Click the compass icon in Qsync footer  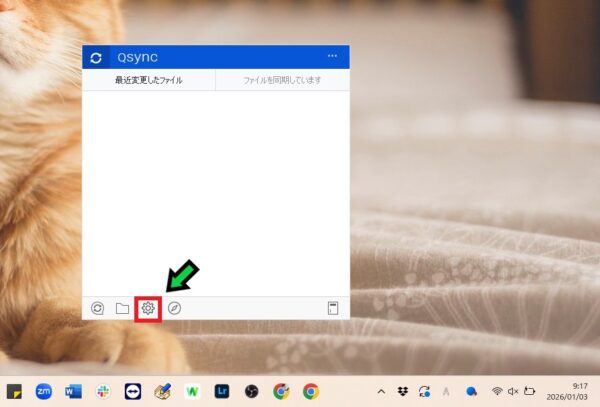coord(174,308)
